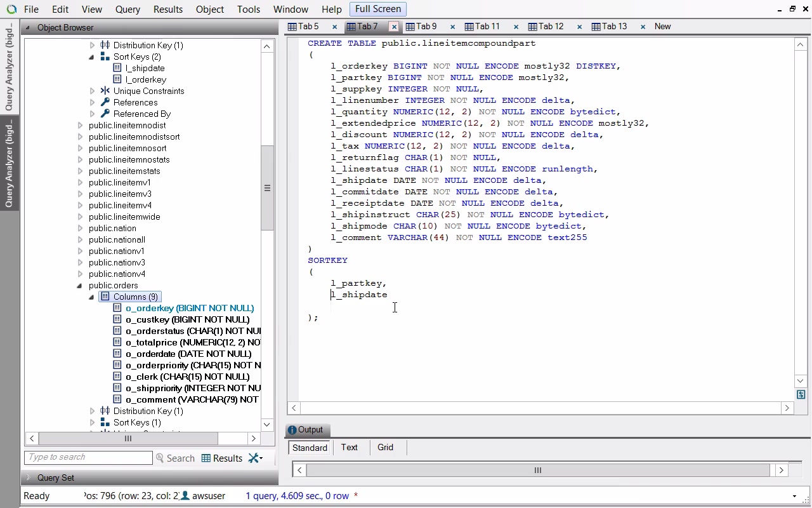Select the o_custkey column item

187,319
